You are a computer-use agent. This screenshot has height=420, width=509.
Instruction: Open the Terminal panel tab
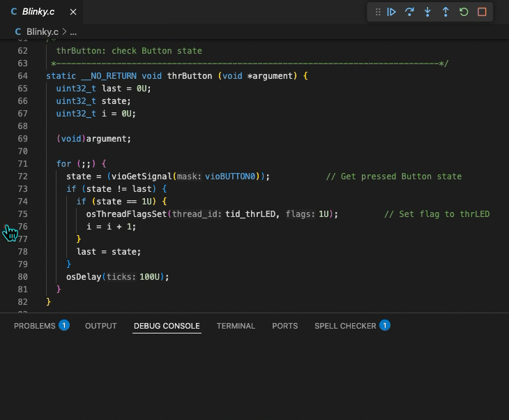pyautogui.click(x=236, y=326)
